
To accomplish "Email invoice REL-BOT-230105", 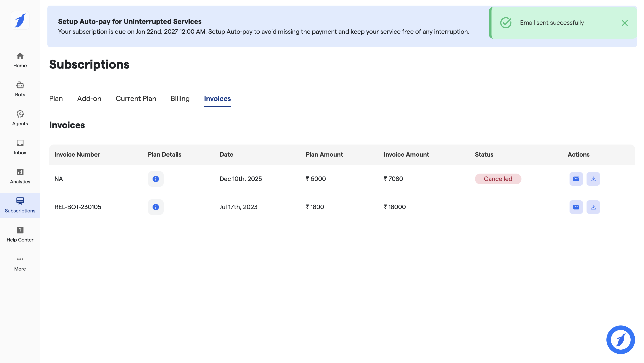I will click(x=576, y=207).
